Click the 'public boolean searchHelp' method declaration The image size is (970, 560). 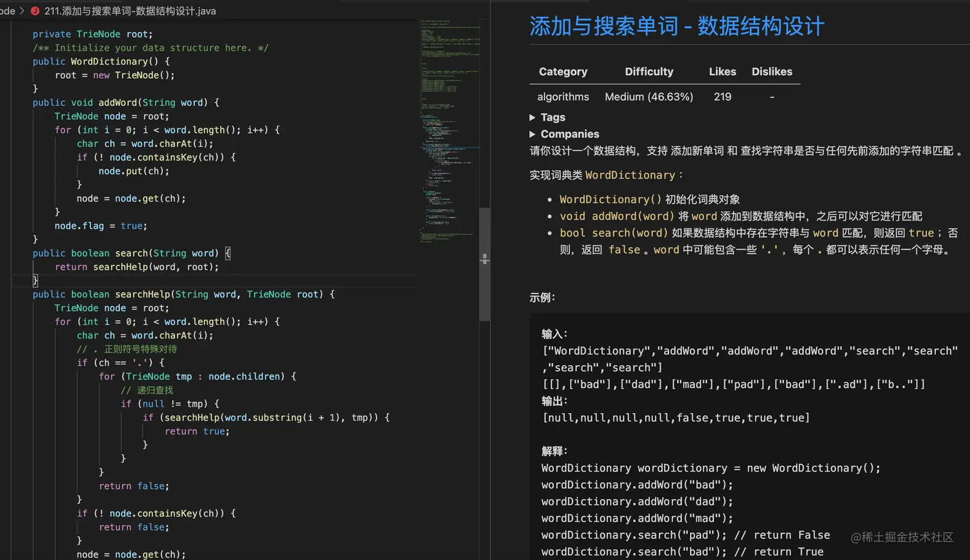click(x=183, y=294)
